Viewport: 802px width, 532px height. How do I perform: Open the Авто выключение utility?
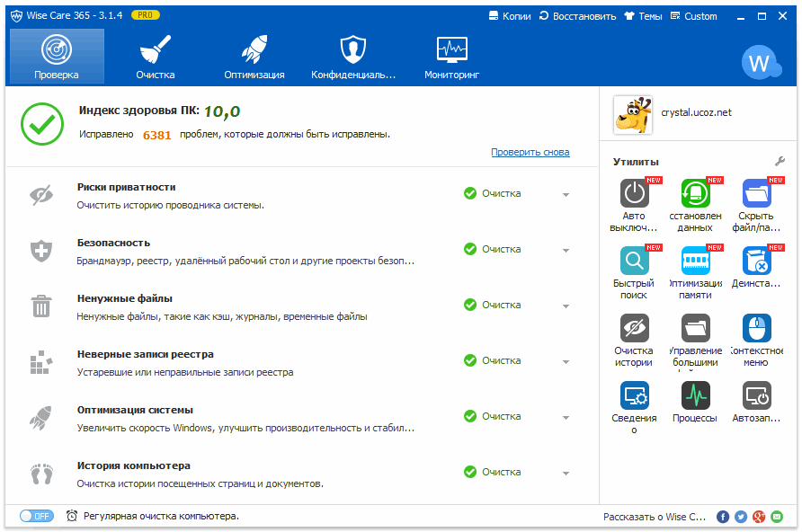[634, 194]
